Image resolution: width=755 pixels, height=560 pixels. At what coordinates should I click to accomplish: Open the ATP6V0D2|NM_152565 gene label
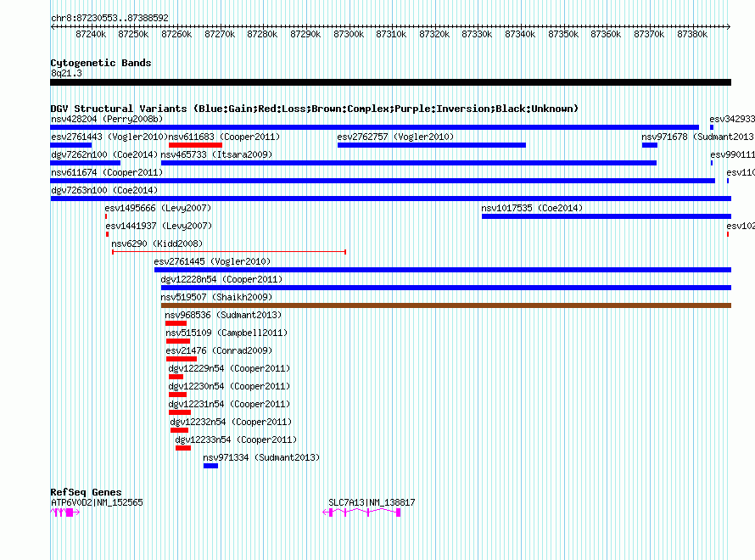(x=97, y=502)
